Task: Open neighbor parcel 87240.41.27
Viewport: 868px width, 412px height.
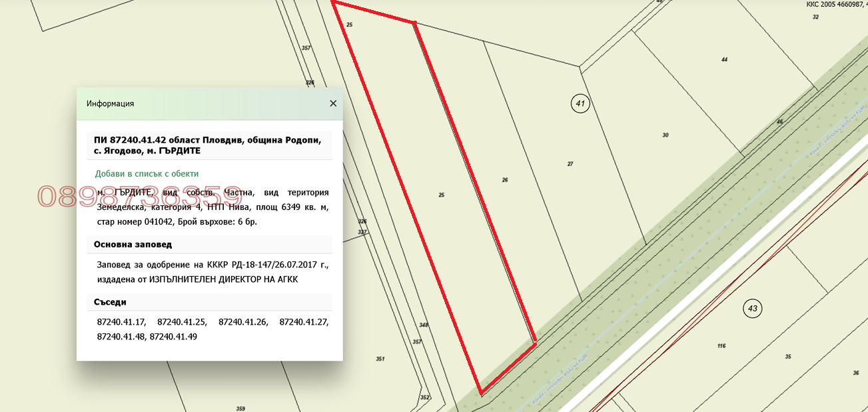Action: point(304,322)
